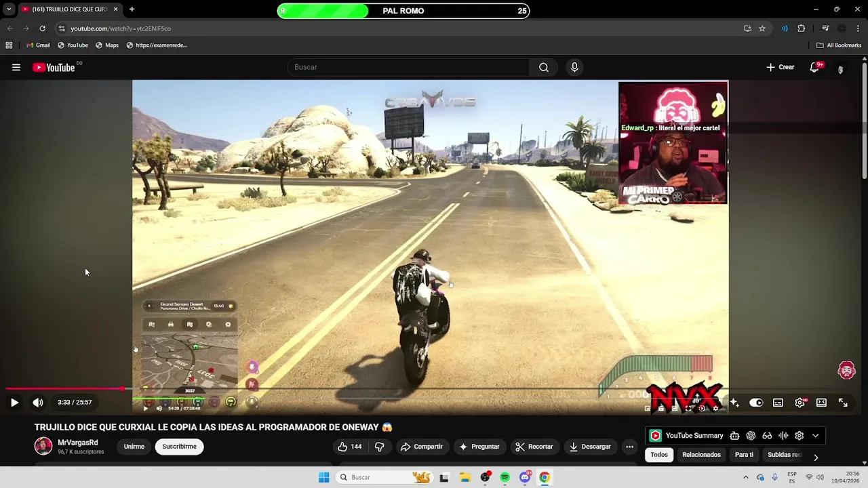868x488 pixels.
Task: Open YouTube Summary settings gear
Action: pos(800,436)
